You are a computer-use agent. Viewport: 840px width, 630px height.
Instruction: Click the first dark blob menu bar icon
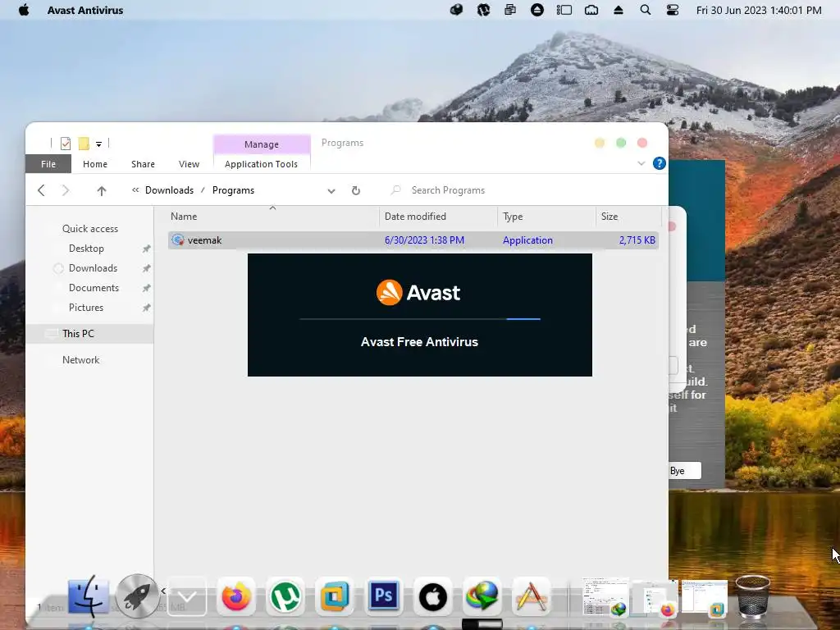456,10
